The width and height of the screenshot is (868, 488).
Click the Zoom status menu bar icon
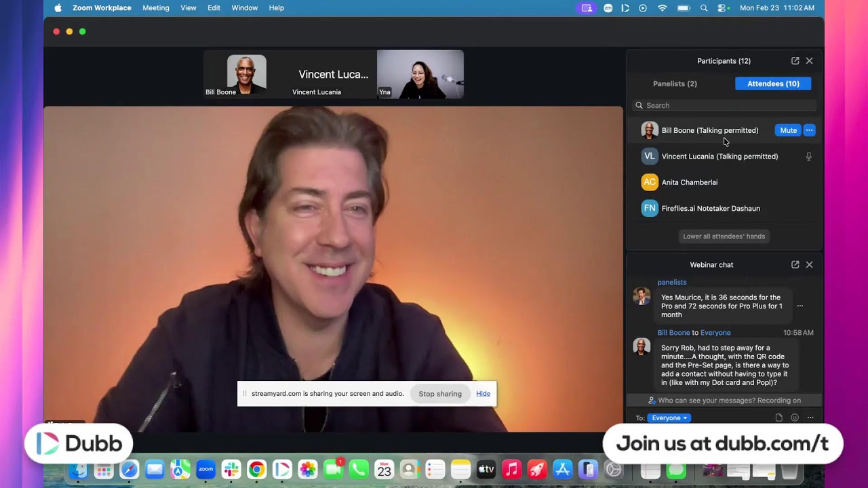pos(608,8)
